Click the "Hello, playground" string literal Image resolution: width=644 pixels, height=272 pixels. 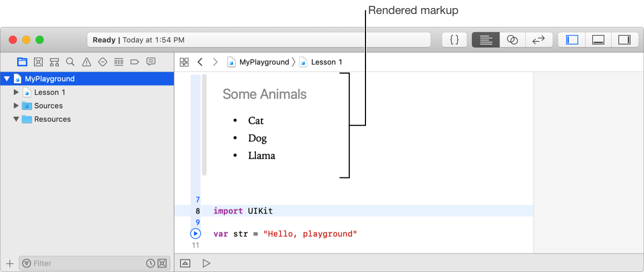point(310,234)
